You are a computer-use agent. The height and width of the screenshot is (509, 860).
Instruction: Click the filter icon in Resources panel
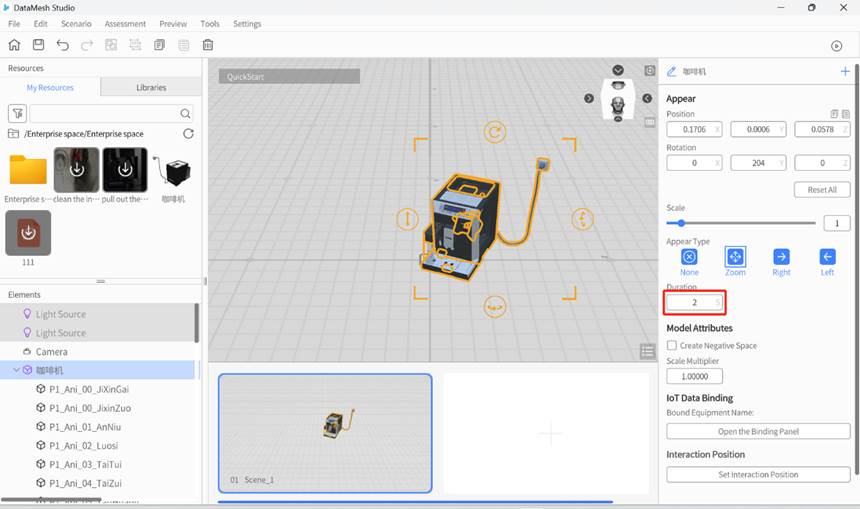point(17,114)
